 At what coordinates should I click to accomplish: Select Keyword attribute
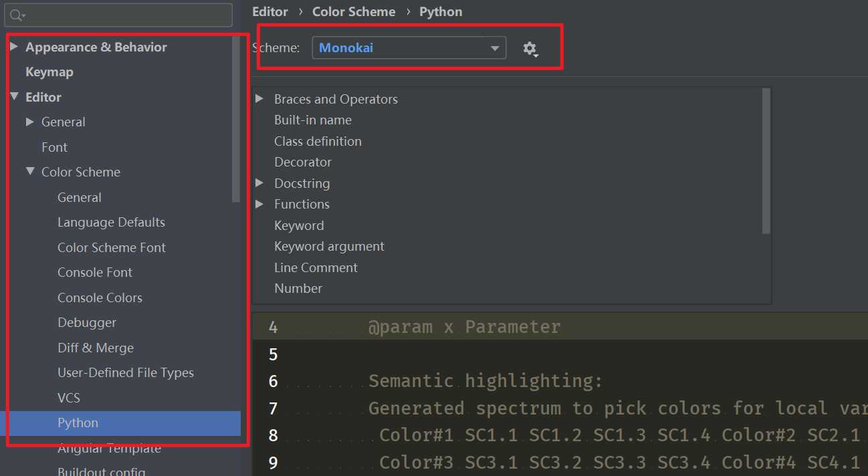[299, 225]
